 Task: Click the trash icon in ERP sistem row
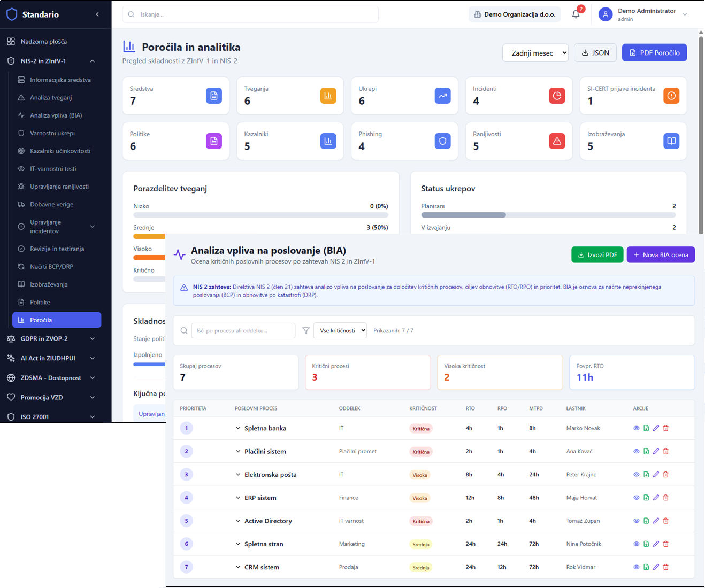pyautogui.click(x=666, y=498)
